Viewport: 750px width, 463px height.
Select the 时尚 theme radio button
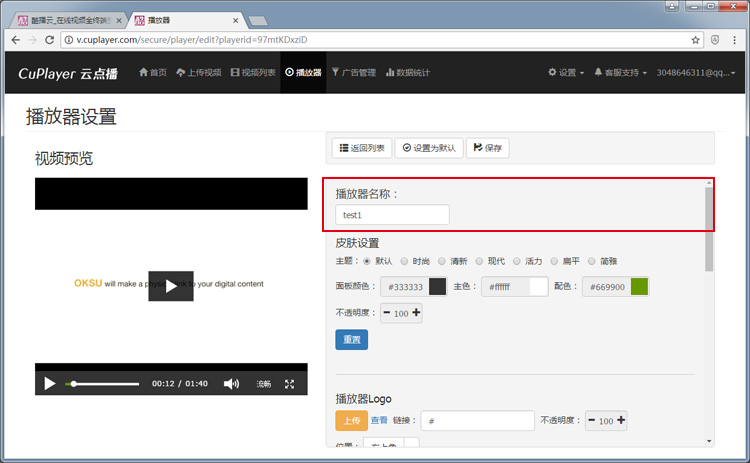[x=404, y=261]
